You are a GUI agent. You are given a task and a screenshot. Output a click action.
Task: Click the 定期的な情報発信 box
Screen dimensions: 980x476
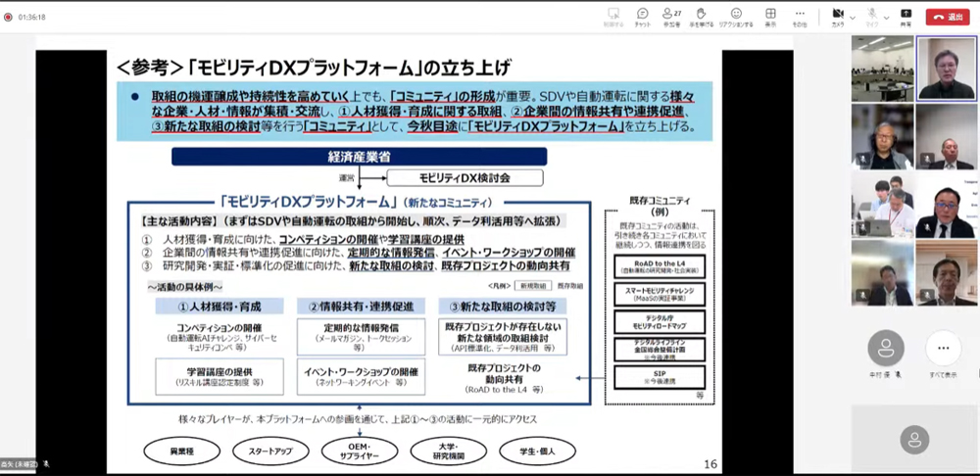pos(362,337)
